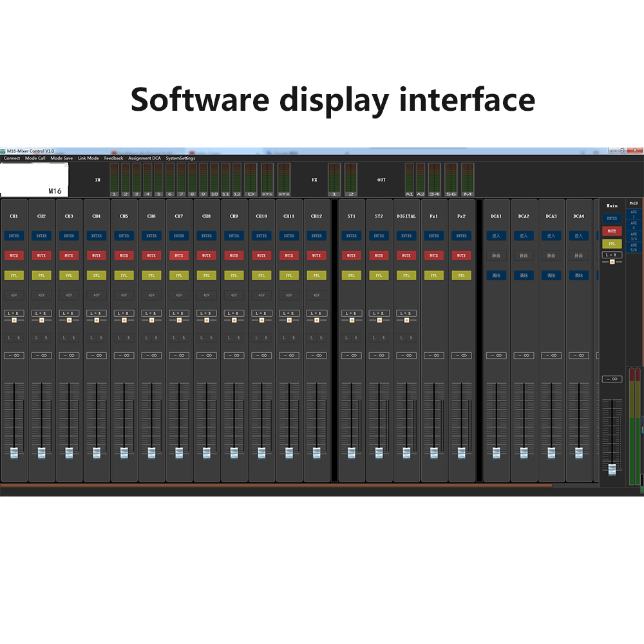The image size is (644, 644).
Task: Select the AUX 3/4 output tab
Action: (x=634, y=236)
